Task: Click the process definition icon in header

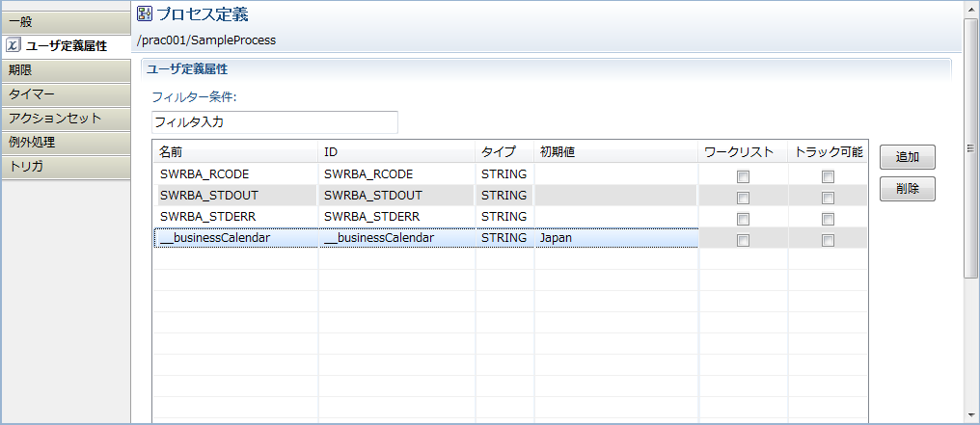Action: pyautogui.click(x=145, y=13)
